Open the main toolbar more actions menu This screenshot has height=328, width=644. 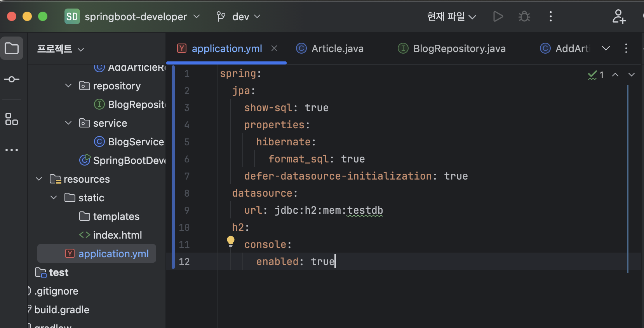pos(551,16)
